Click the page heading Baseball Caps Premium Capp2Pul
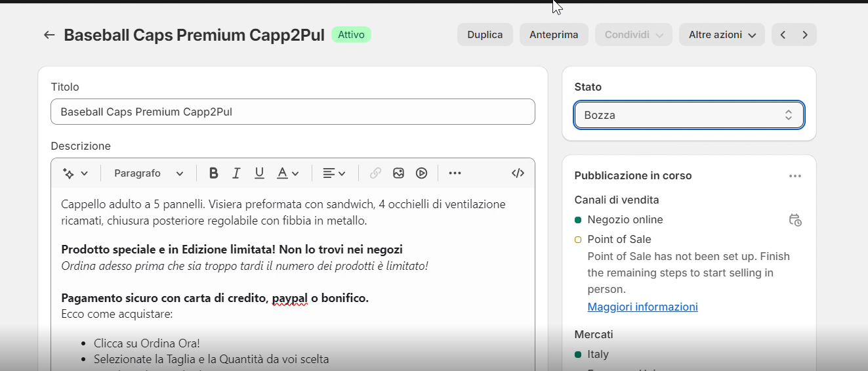The height and width of the screenshot is (371, 868). 194,35
